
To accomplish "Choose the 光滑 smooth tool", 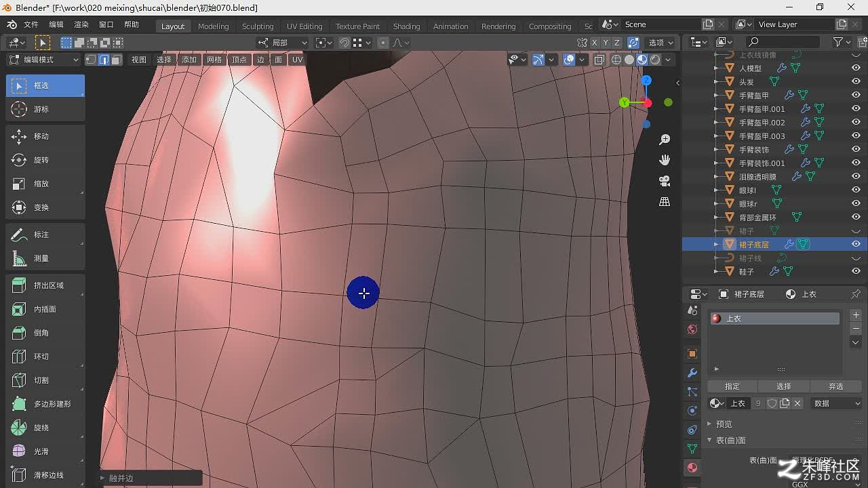I will (45, 451).
